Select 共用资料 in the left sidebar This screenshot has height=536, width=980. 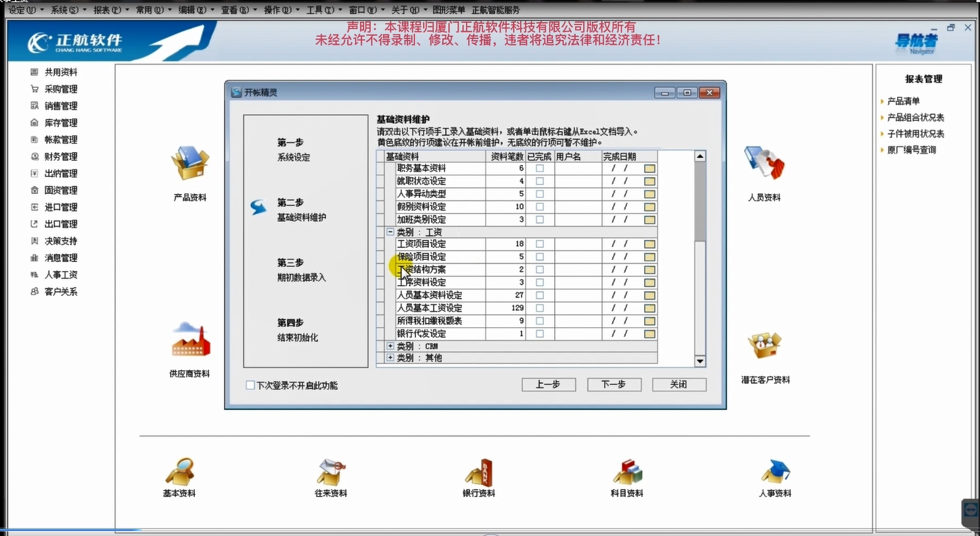(x=61, y=72)
